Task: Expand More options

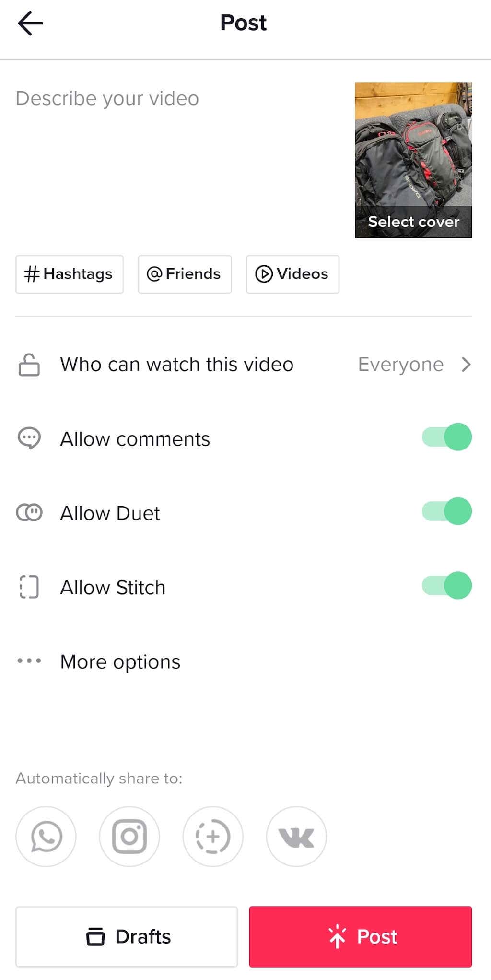Action: pyautogui.click(x=120, y=662)
